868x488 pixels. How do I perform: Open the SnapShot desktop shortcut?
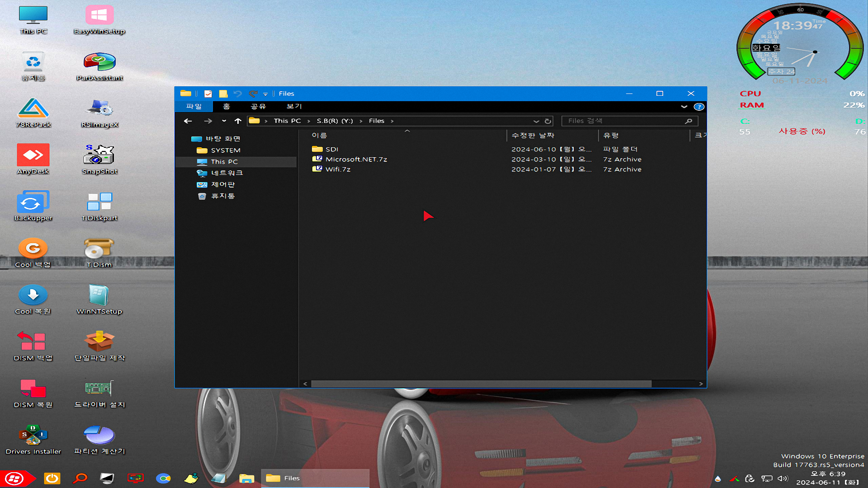[x=99, y=160]
